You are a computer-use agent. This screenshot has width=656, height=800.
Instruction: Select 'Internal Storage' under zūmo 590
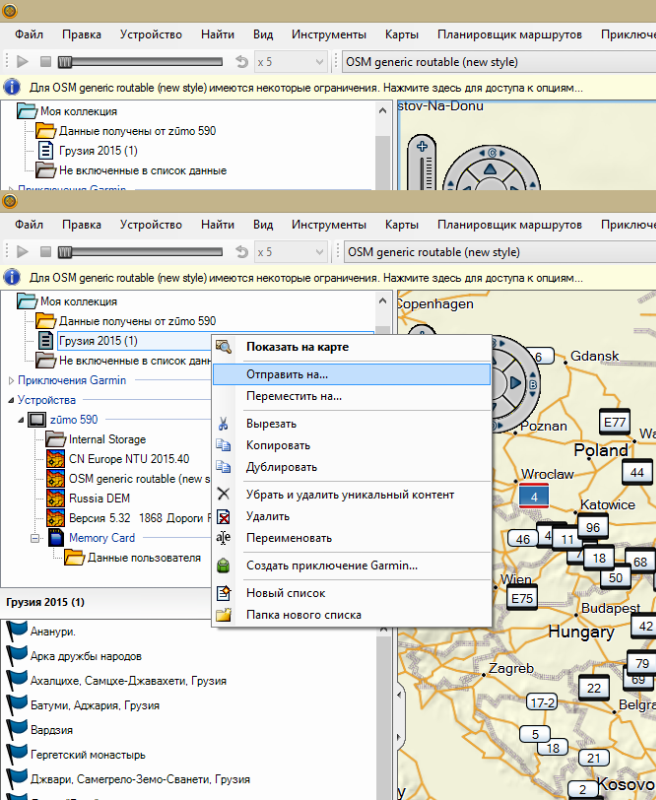click(107, 439)
